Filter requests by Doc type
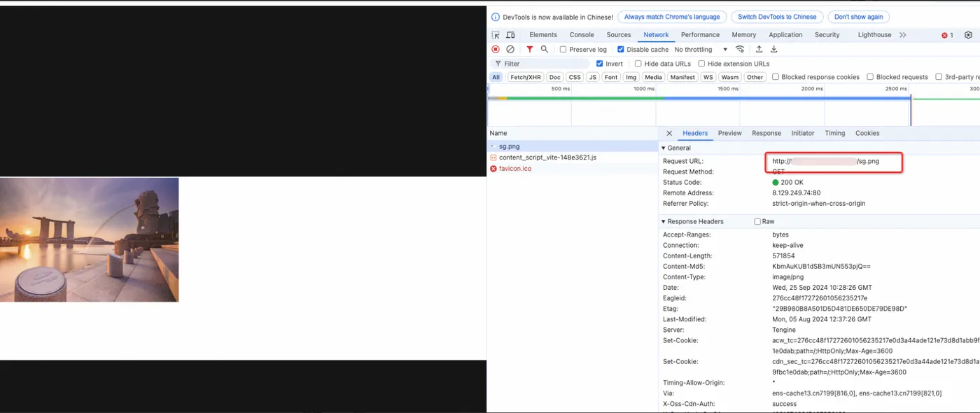The image size is (980, 413). pyautogui.click(x=555, y=77)
